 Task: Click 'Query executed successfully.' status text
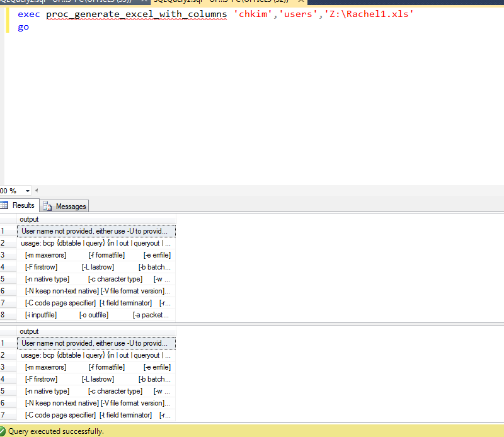click(56, 431)
